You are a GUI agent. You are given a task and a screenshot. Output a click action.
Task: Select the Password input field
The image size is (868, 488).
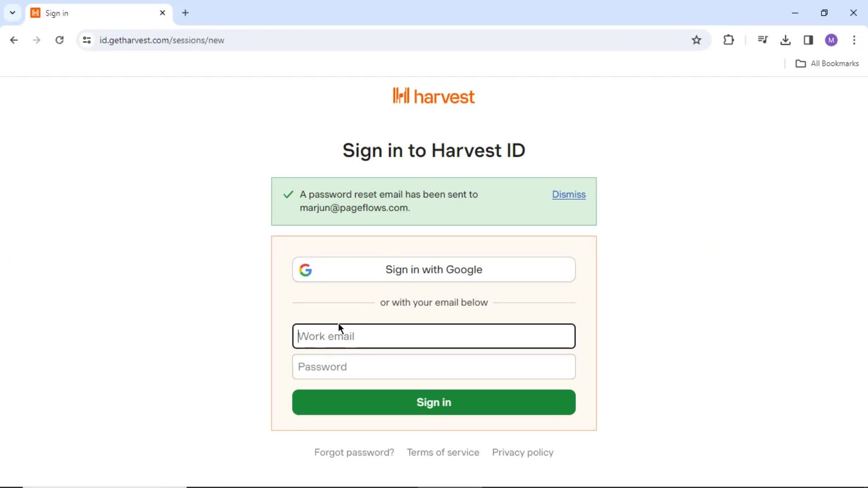pos(434,366)
